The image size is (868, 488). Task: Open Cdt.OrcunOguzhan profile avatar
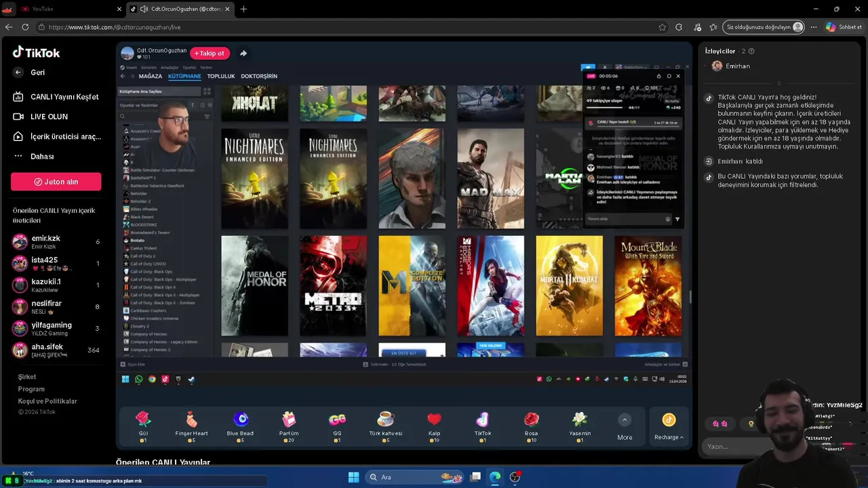(x=127, y=54)
